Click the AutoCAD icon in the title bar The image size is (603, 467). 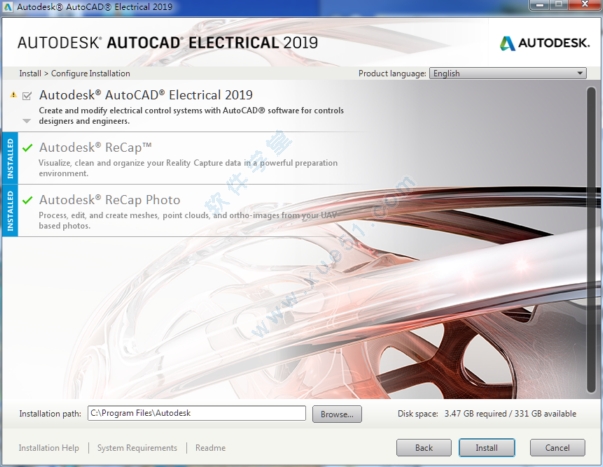point(9,7)
